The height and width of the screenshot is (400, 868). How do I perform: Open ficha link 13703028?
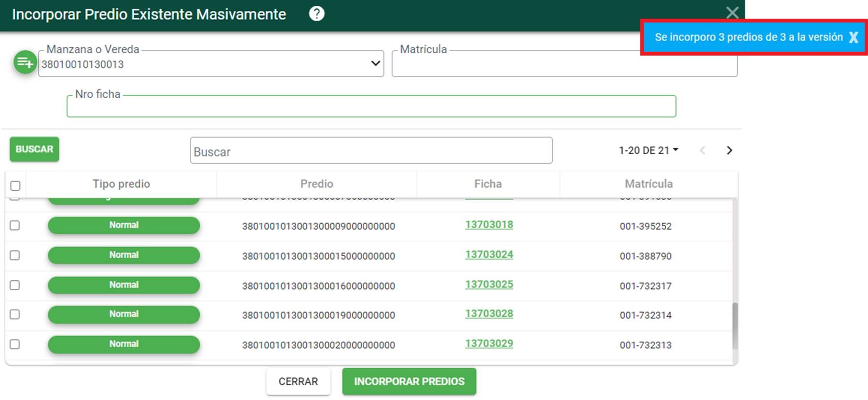click(489, 314)
